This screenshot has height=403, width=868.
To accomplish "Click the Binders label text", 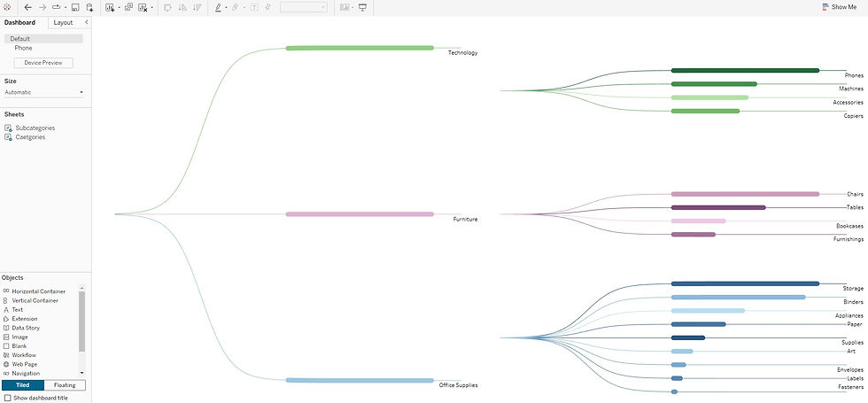I will (854, 302).
